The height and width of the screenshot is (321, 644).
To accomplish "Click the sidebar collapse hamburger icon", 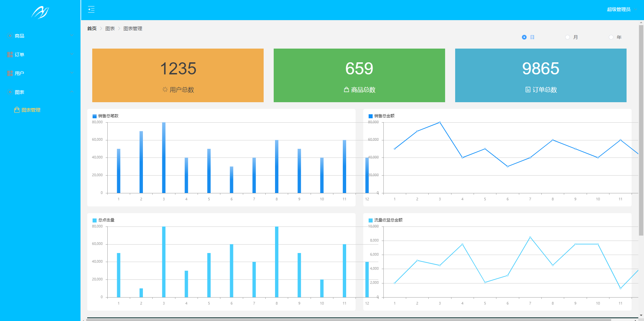I will click(x=91, y=9).
